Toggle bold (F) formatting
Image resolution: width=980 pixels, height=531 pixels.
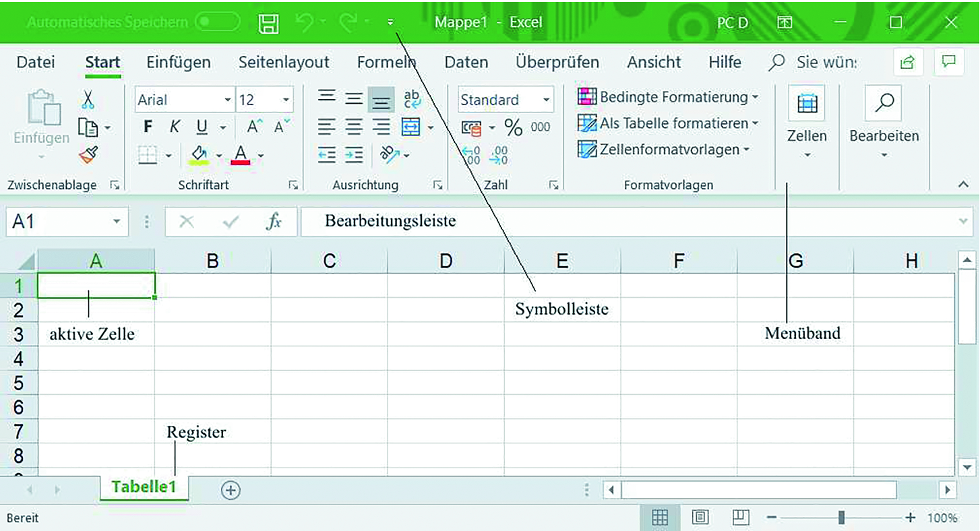point(148,127)
